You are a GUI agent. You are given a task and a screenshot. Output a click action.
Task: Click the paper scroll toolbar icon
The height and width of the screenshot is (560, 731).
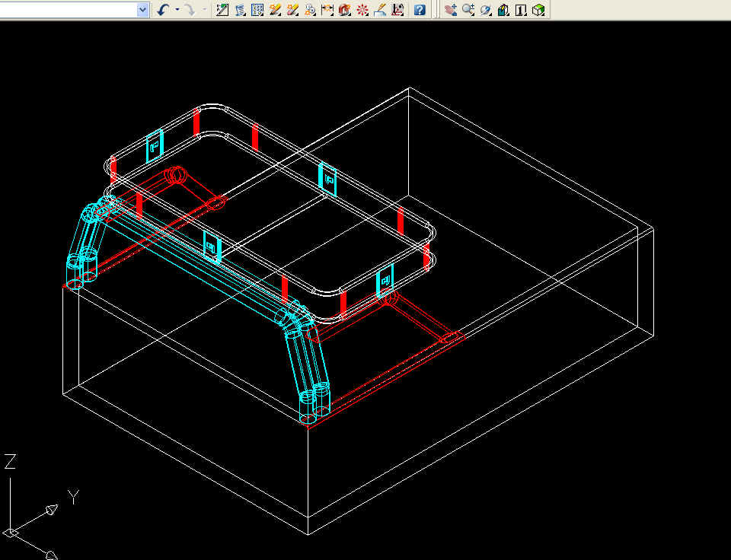click(x=240, y=10)
